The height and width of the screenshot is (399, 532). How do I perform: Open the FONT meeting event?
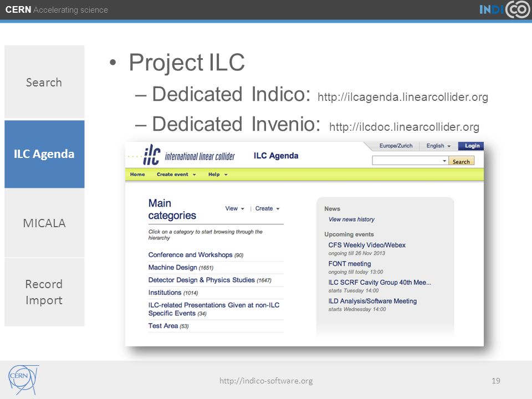click(x=350, y=264)
